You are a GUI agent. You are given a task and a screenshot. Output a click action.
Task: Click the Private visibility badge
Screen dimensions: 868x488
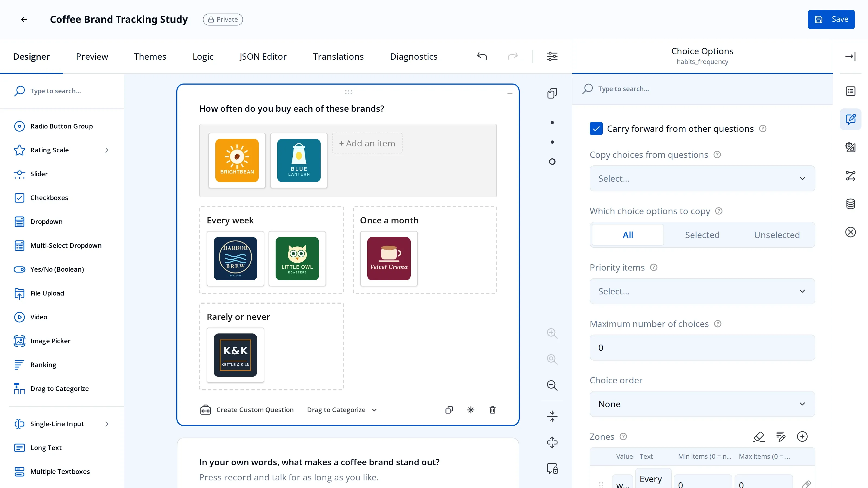(223, 20)
